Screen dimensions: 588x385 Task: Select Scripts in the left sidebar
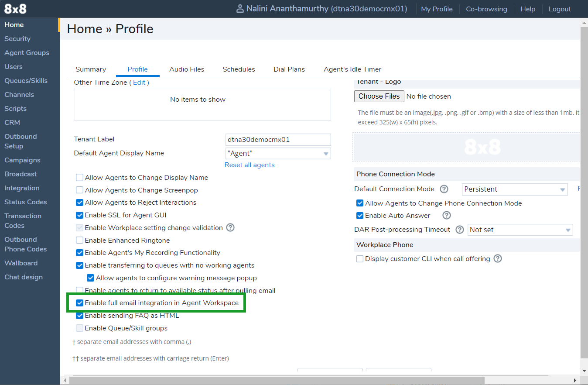coord(16,108)
